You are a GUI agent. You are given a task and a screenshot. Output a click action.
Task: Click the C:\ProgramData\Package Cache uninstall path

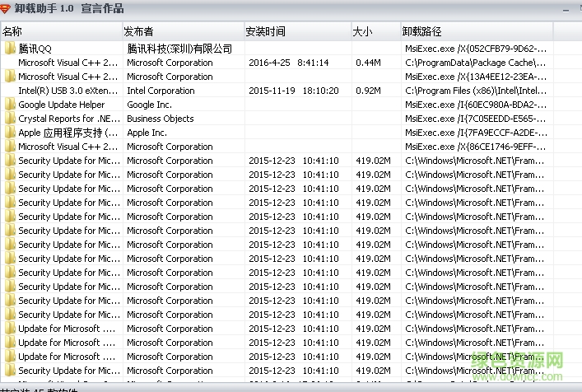pos(475,63)
